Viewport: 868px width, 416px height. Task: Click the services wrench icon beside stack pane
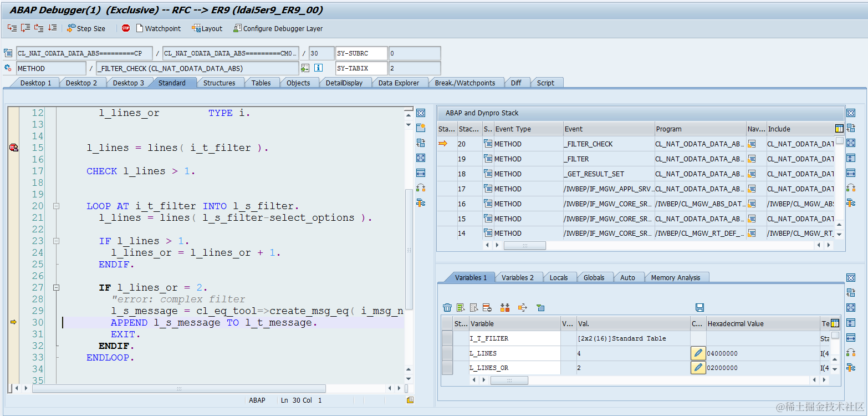click(851, 203)
